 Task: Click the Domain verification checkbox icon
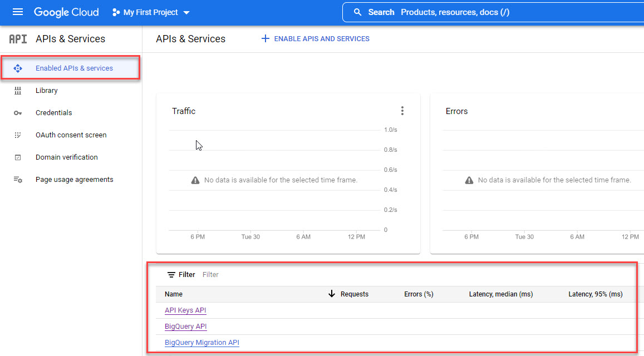click(18, 157)
